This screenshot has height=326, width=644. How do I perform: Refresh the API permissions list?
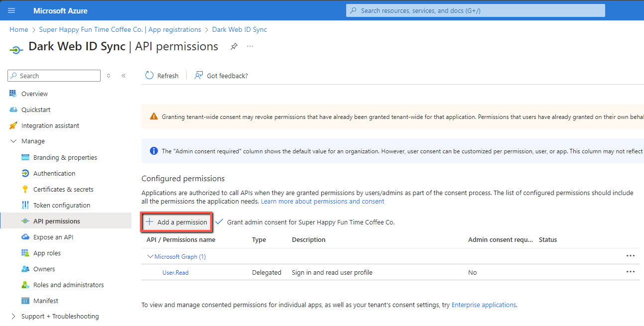(161, 75)
